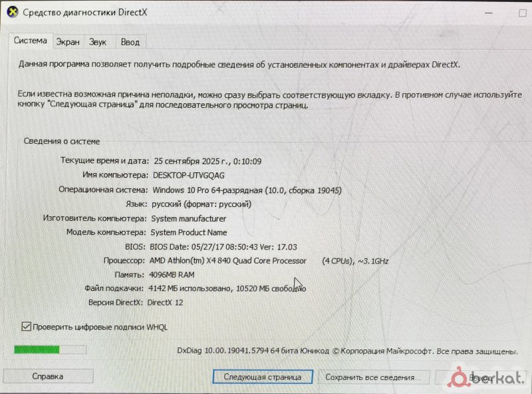The height and width of the screenshot is (394, 532).
Task: Click the Сведения о системе group heading
Action: [x=62, y=141]
